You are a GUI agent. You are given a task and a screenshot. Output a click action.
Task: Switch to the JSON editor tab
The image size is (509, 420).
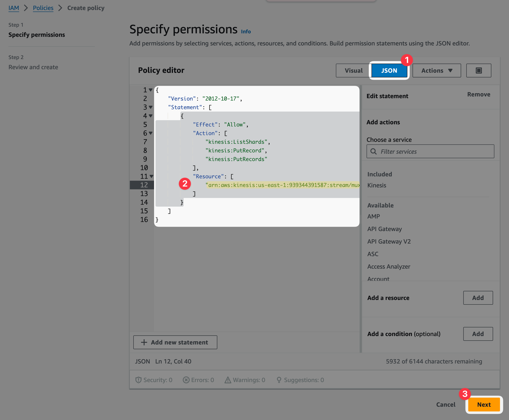coord(389,70)
